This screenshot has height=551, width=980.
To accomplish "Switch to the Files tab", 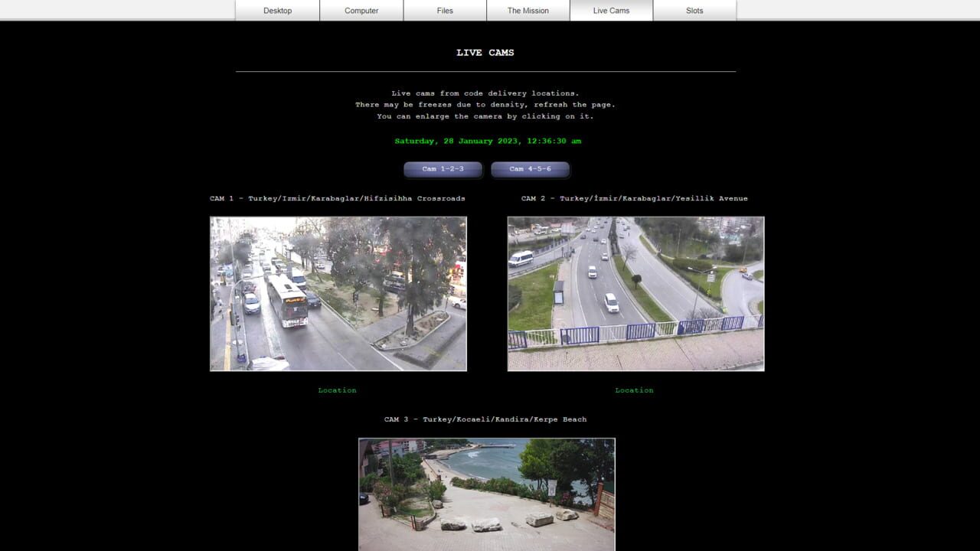I will [444, 10].
